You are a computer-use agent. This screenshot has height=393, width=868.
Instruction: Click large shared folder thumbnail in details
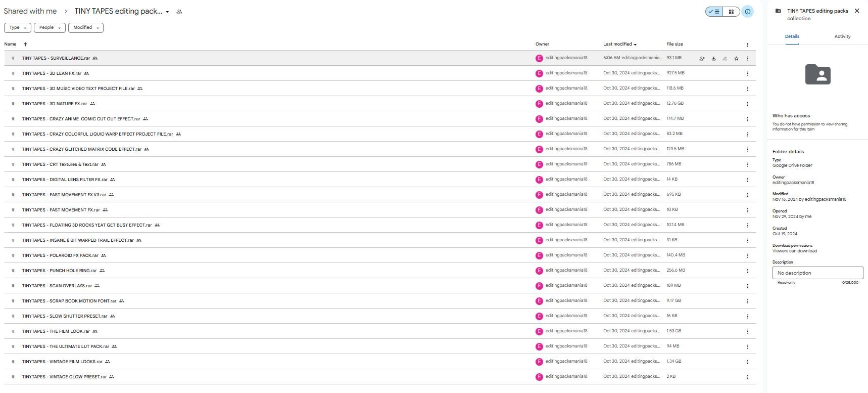coord(817,74)
